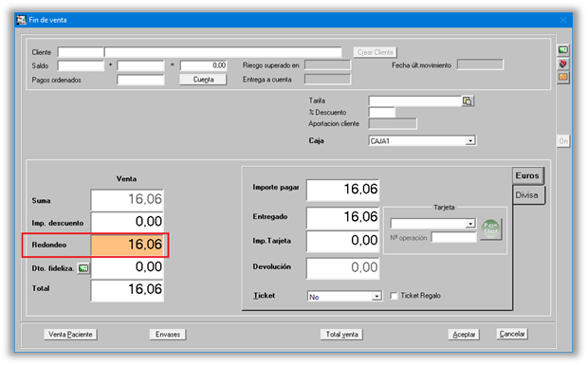The height and width of the screenshot is (365, 588).
Task: Click the Cliente code input field
Action: [81, 52]
